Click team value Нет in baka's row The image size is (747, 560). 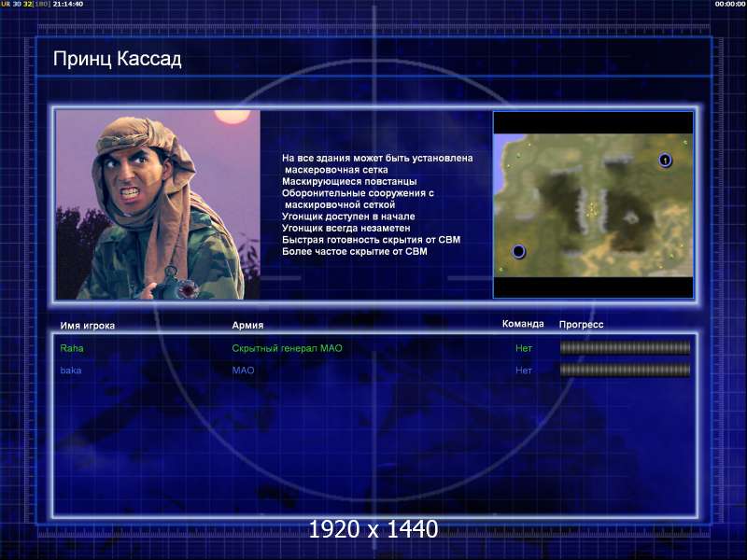524,370
